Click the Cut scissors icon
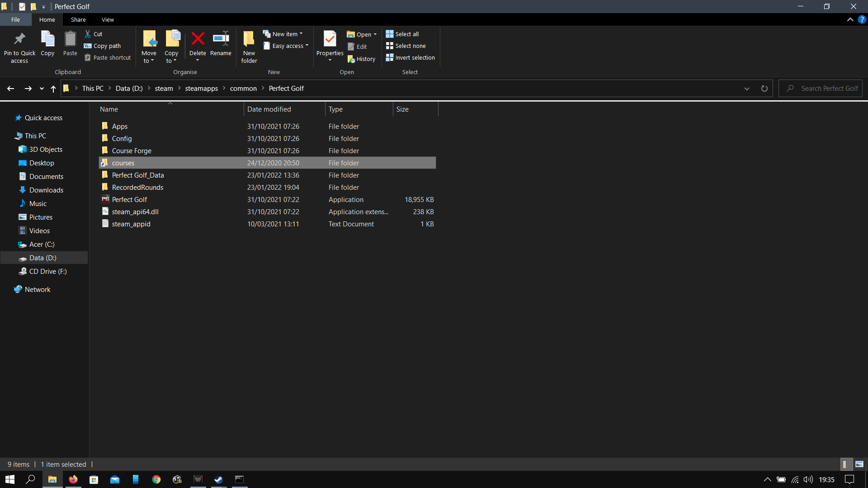 click(88, 34)
